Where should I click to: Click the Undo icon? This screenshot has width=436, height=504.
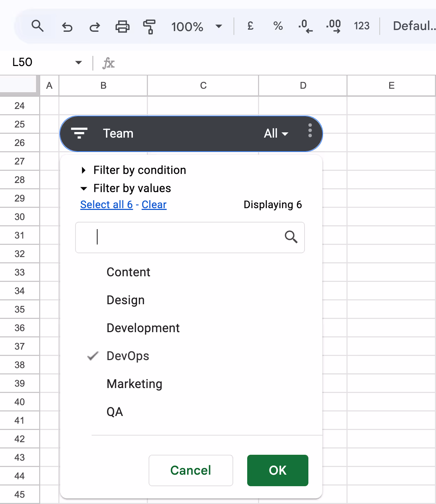point(67,26)
